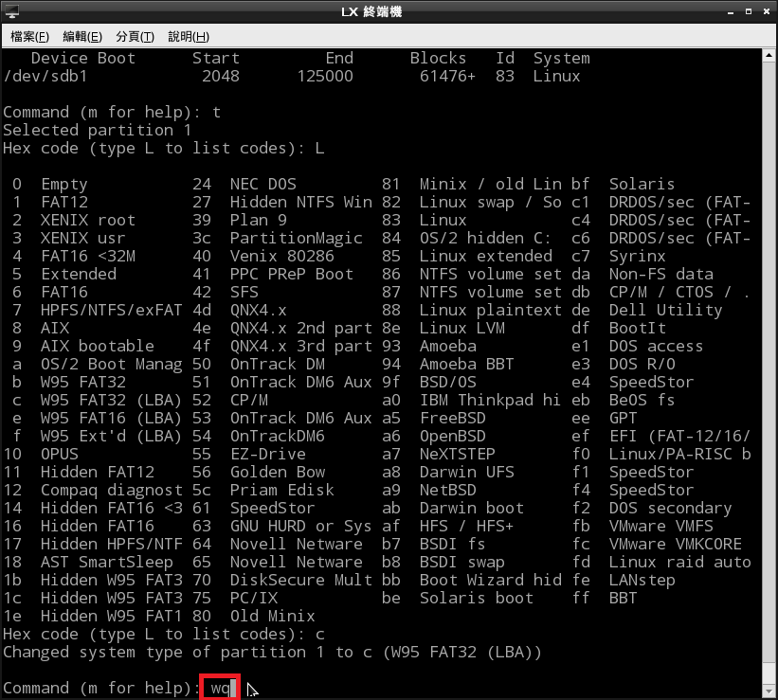Click the scrollbar down arrow
The image size is (778, 700).
coord(769,690)
